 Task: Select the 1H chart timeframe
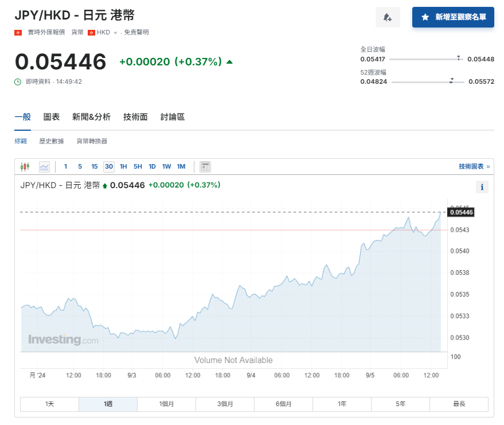tap(123, 166)
